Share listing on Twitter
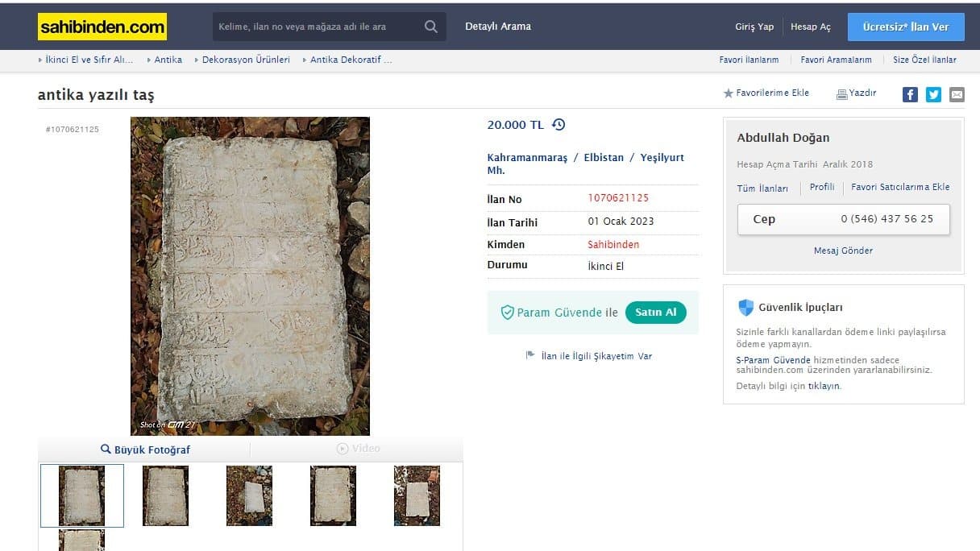980x551 pixels. 933,94
